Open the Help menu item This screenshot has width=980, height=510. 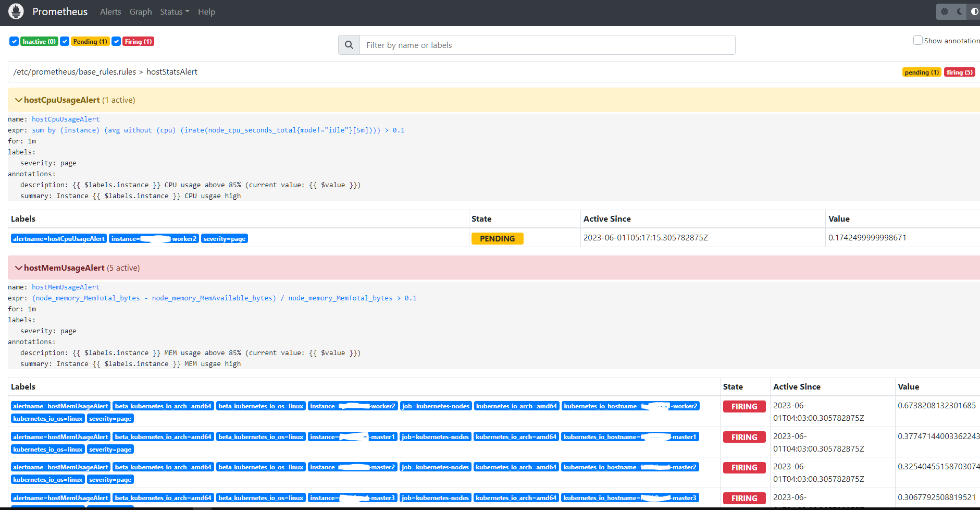point(206,12)
